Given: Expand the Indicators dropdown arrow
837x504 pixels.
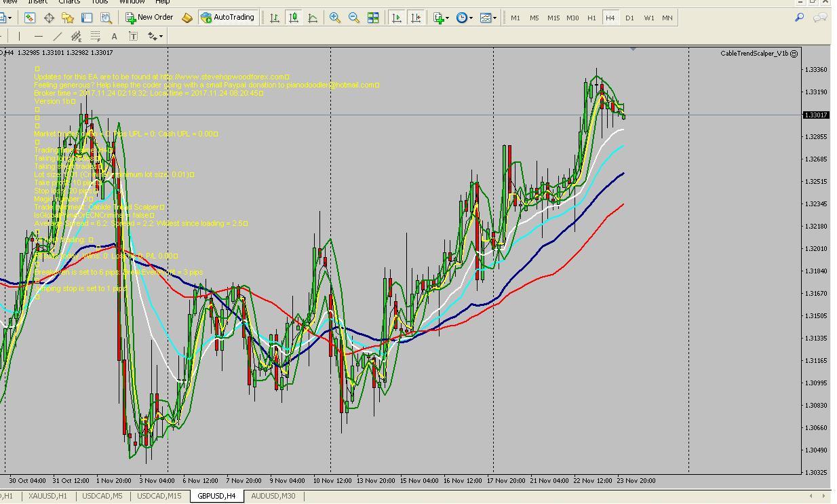Looking at the screenshot, I should 448,18.
